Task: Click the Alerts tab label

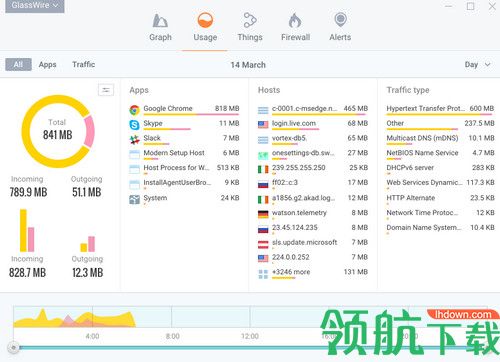Action: pos(340,37)
